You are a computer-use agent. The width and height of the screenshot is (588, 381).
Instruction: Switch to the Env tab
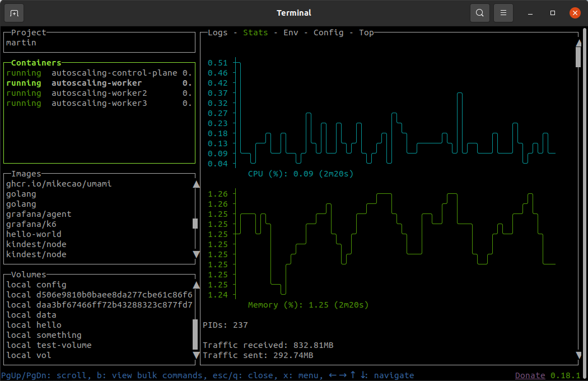coord(291,32)
